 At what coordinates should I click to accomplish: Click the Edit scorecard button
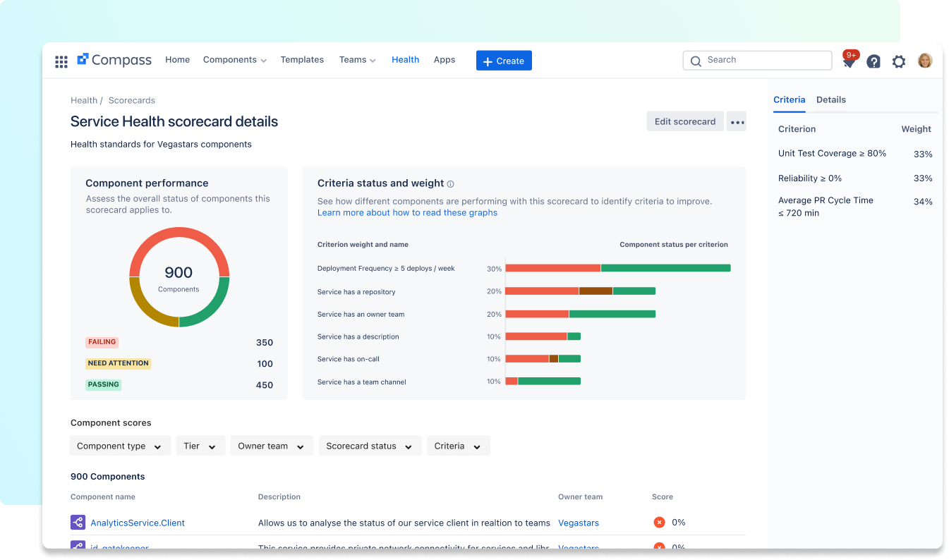684,122
